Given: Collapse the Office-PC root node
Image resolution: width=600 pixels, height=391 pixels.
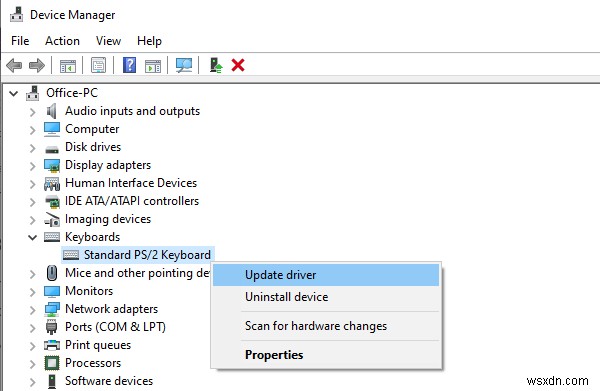Looking at the screenshot, I should [13, 93].
